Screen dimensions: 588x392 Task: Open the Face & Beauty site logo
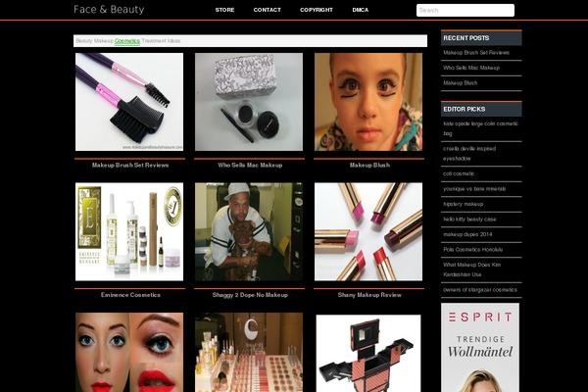coord(109,10)
